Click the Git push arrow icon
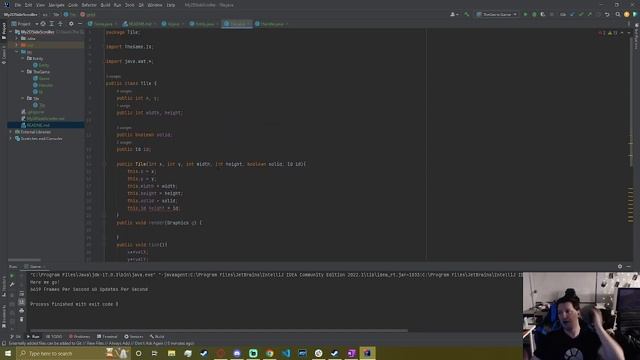The width and height of the screenshot is (640, 360). coord(589,14)
